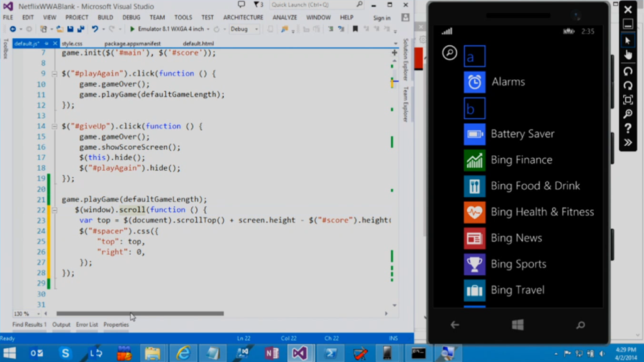Open the New Project dropdown arrow

(52, 30)
